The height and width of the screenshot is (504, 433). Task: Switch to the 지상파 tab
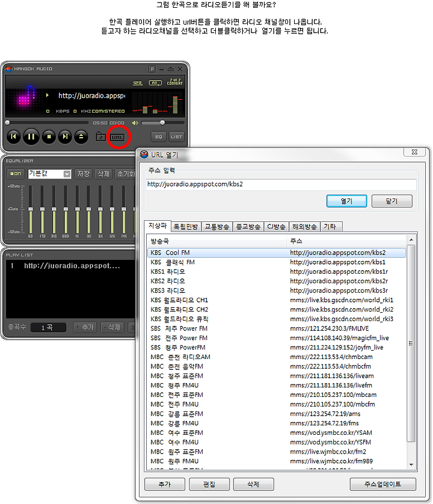coord(158,226)
